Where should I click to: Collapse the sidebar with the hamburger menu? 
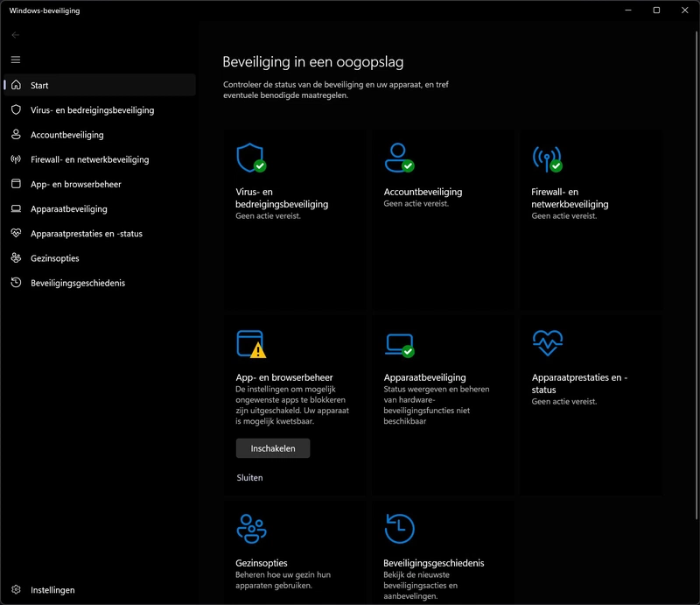click(x=14, y=60)
